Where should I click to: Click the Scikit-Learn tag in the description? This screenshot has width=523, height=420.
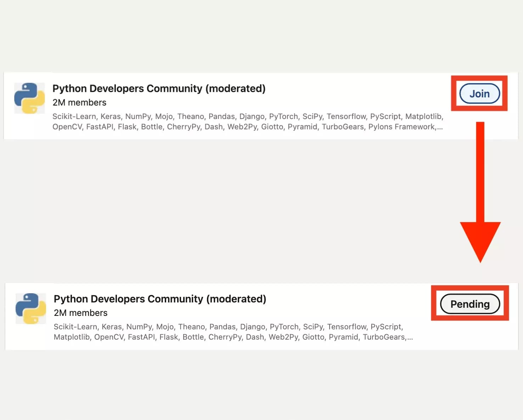[74, 116]
